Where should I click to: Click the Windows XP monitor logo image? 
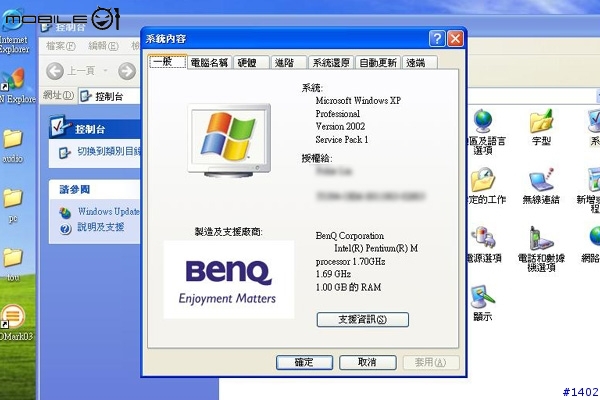click(229, 140)
